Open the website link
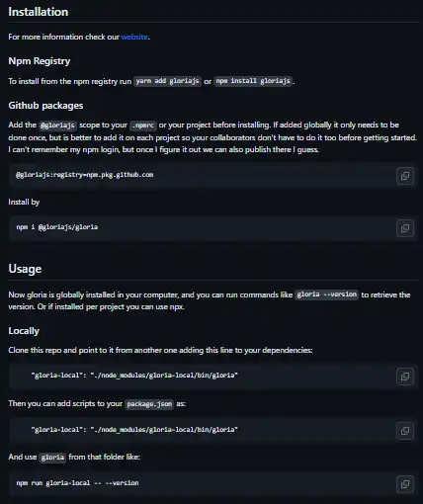 tap(134, 37)
